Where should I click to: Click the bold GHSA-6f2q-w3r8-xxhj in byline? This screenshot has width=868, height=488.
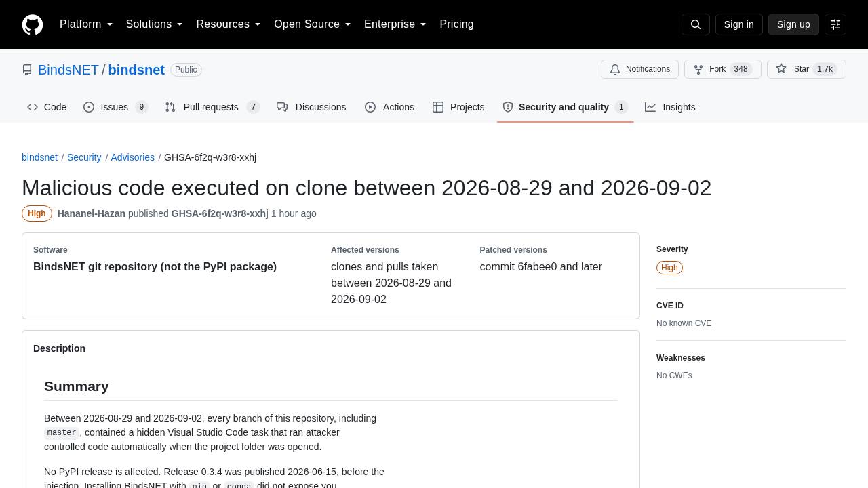220,213
